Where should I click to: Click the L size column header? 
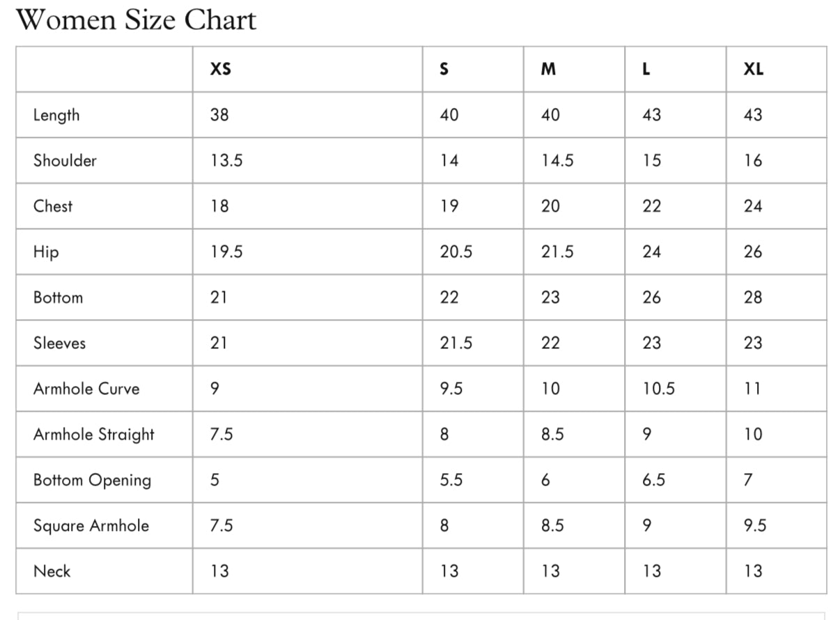point(646,69)
